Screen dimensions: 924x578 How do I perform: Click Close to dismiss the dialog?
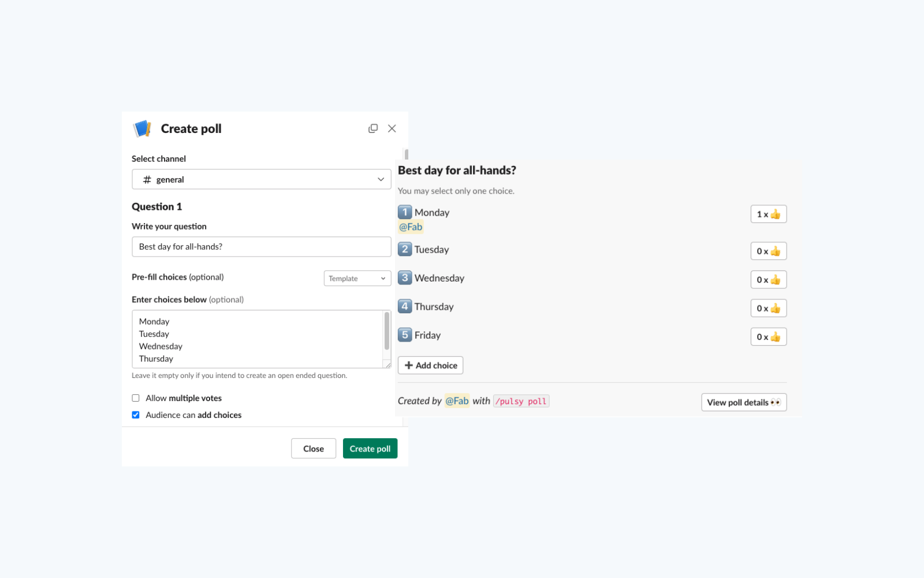click(313, 448)
